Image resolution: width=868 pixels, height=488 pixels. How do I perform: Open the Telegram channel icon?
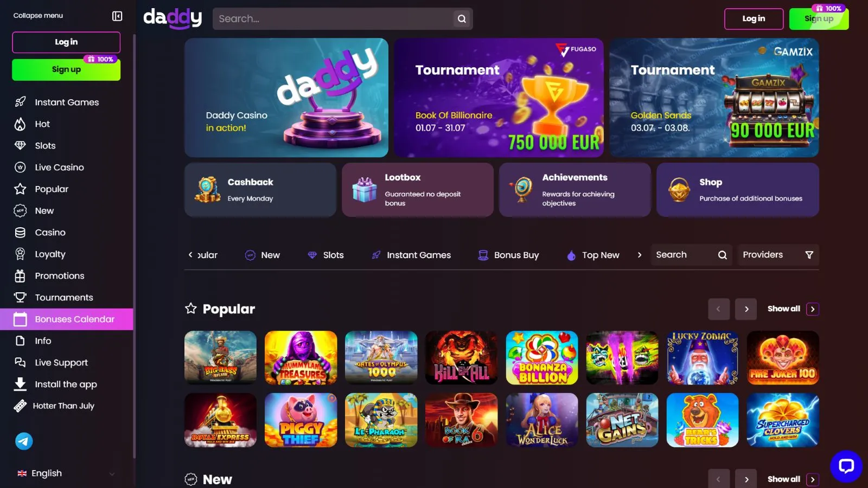click(x=24, y=441)
